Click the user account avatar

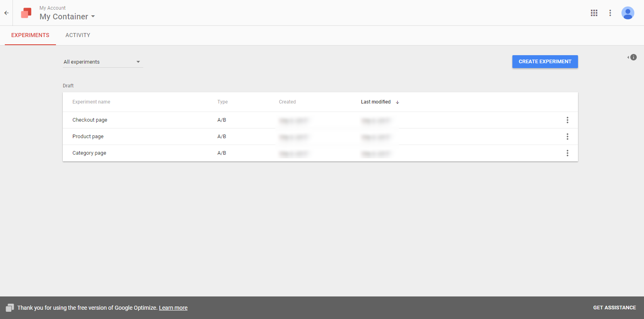point(627,13)
